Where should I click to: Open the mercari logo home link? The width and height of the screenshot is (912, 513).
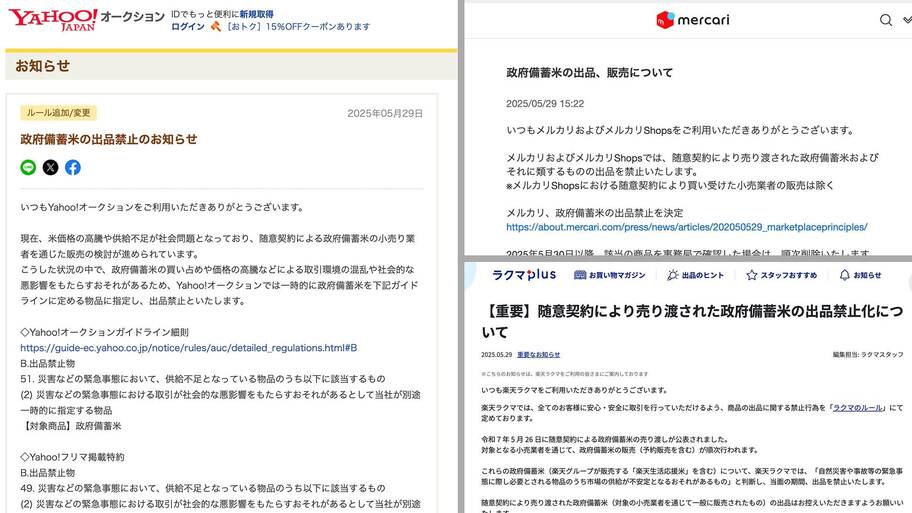point(692,20)
